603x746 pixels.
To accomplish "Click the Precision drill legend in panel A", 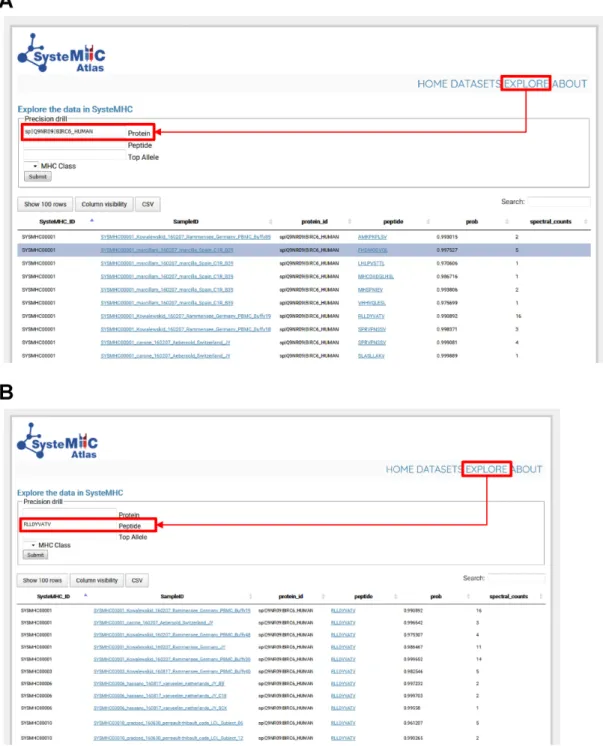I will [46, 119].
